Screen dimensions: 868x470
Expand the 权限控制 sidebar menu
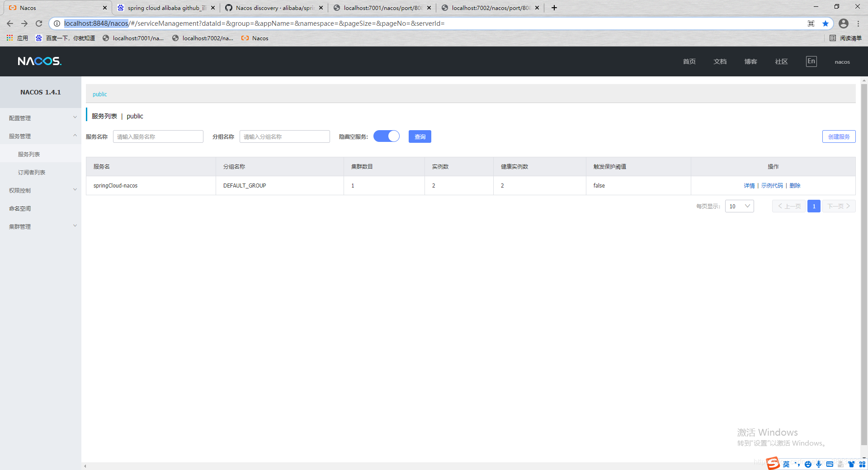pyautogui.click(x=41, y=190)
